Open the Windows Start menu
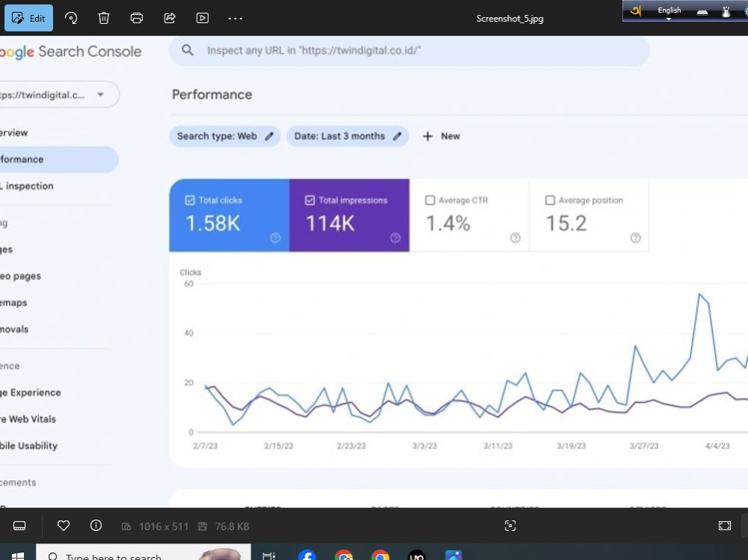The image size is (748, 560). click(18, 556)
